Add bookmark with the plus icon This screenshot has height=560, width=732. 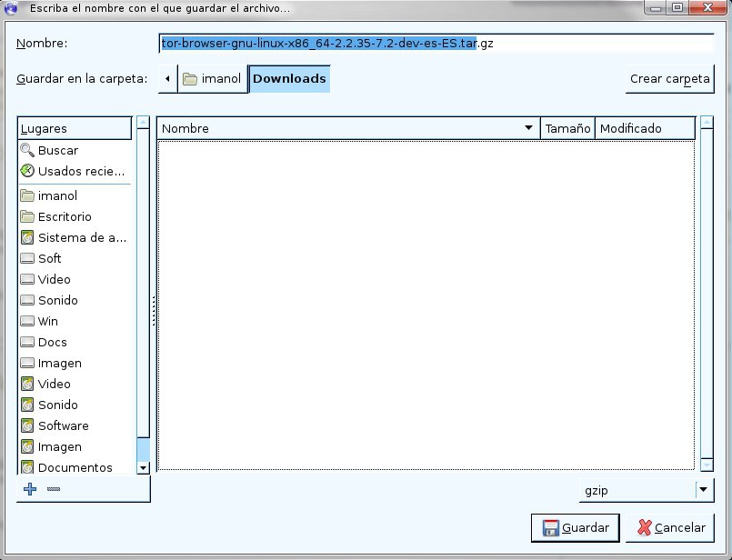(30, 489)
